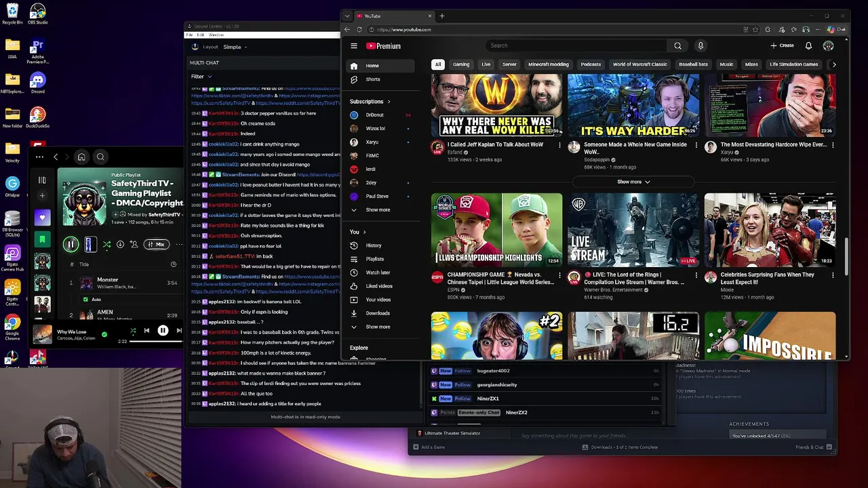Open the YouTube hamburger guide menu

tap(353, 46)
